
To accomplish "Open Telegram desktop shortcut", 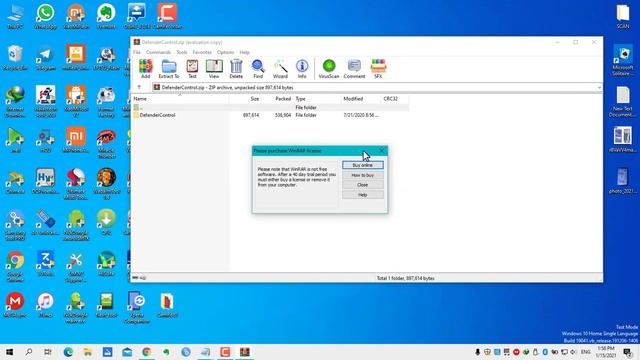I will click(45, 58).
